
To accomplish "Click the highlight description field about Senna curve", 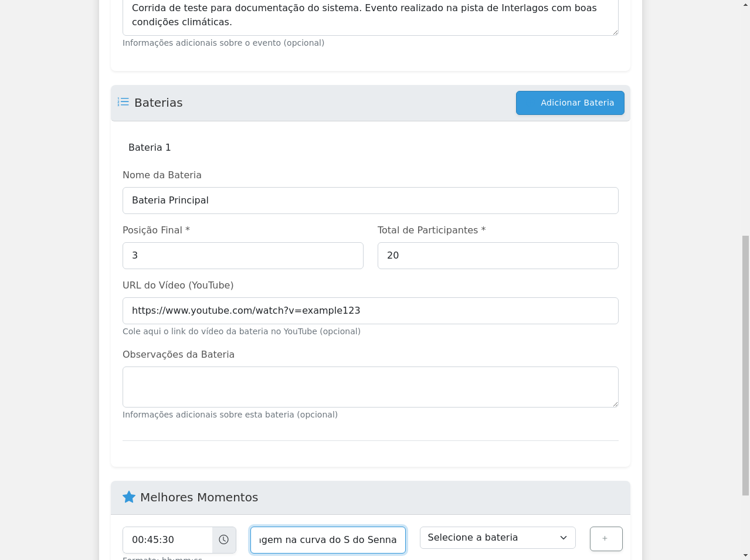I will (328, 540).
